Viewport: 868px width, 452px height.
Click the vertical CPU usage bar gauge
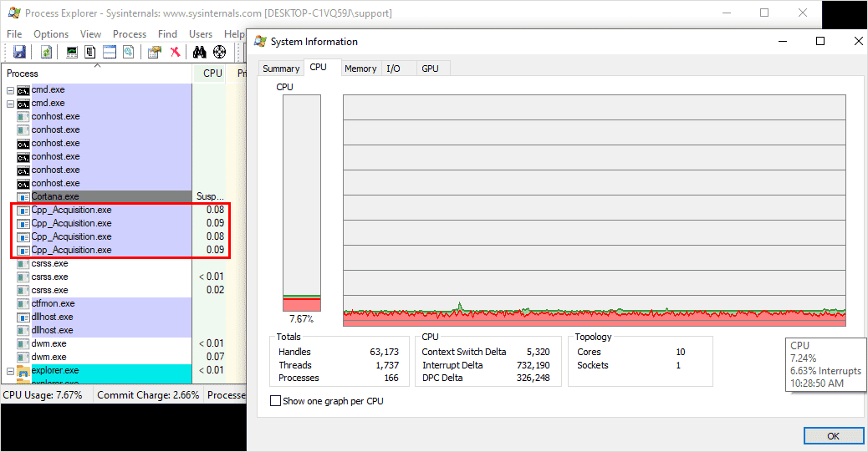302,203
